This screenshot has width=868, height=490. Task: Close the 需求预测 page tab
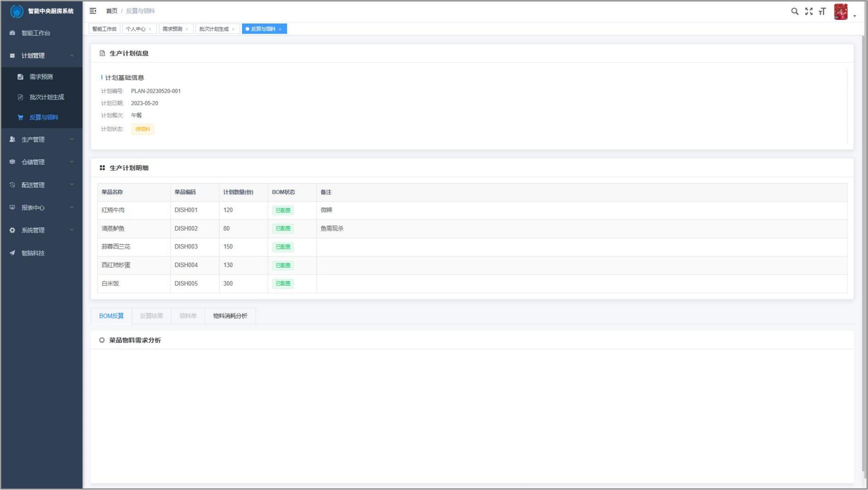187,30
